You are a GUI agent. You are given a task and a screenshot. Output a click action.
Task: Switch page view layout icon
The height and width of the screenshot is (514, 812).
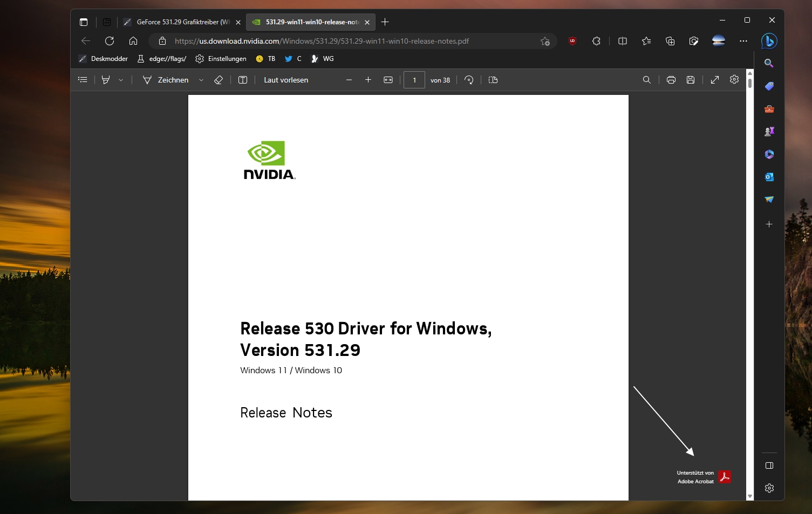(x=493, y=80)
